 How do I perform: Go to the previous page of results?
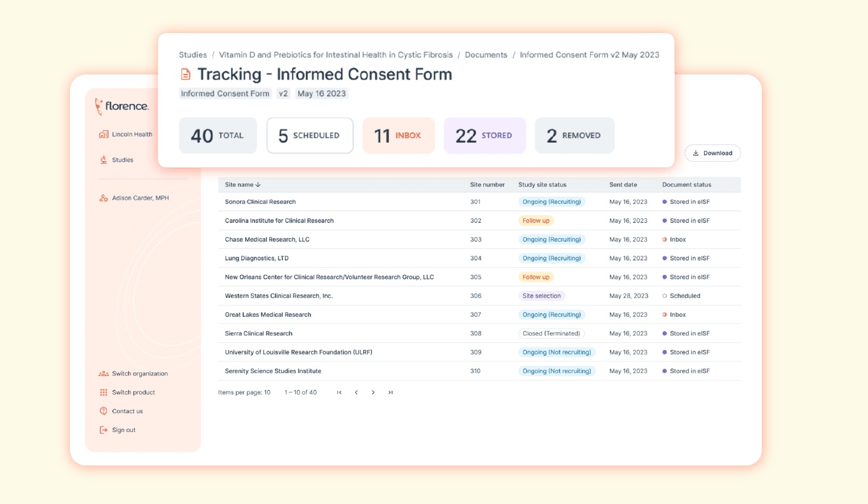click(x=356, y=393)
